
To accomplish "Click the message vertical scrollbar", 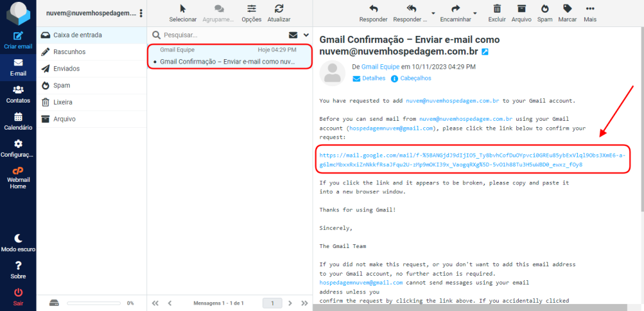I will (x=641, y=119).
